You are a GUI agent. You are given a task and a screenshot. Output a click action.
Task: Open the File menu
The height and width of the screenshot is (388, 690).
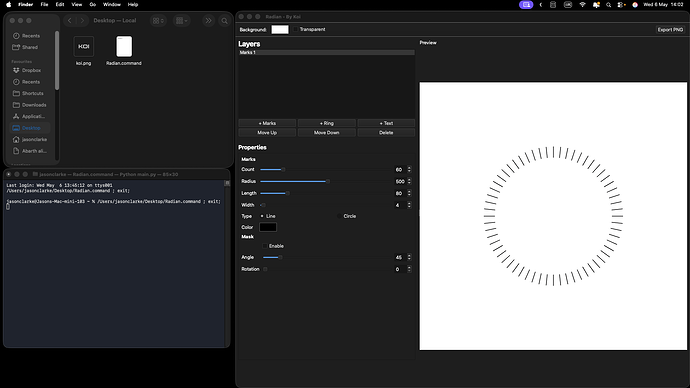tap(44, 4)
